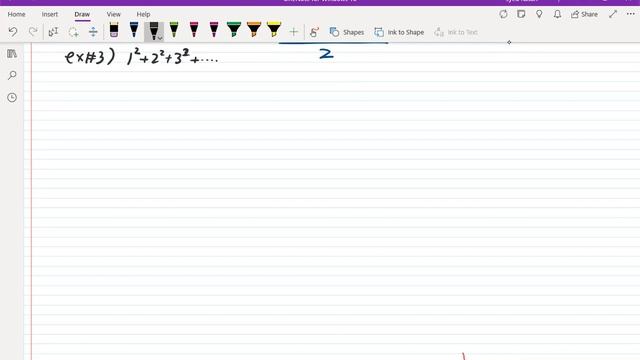Open search in the sidebar
Screen dimensions: 640x360
(12, 75)
